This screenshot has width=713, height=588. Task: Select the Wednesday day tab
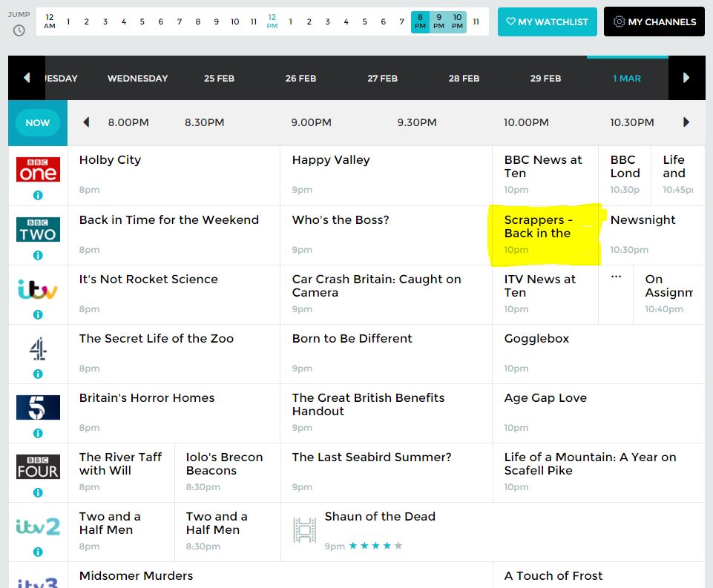coord(138,78)
